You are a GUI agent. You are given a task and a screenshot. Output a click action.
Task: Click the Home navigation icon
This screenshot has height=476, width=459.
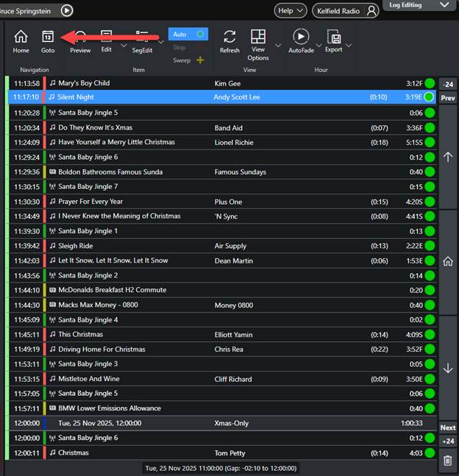pos(21,38)
